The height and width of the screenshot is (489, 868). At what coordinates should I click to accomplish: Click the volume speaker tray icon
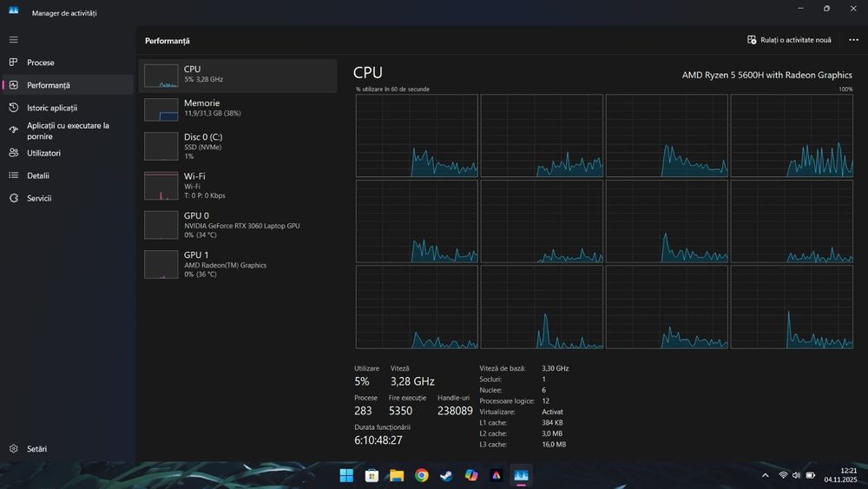click(x=797, y=475)
